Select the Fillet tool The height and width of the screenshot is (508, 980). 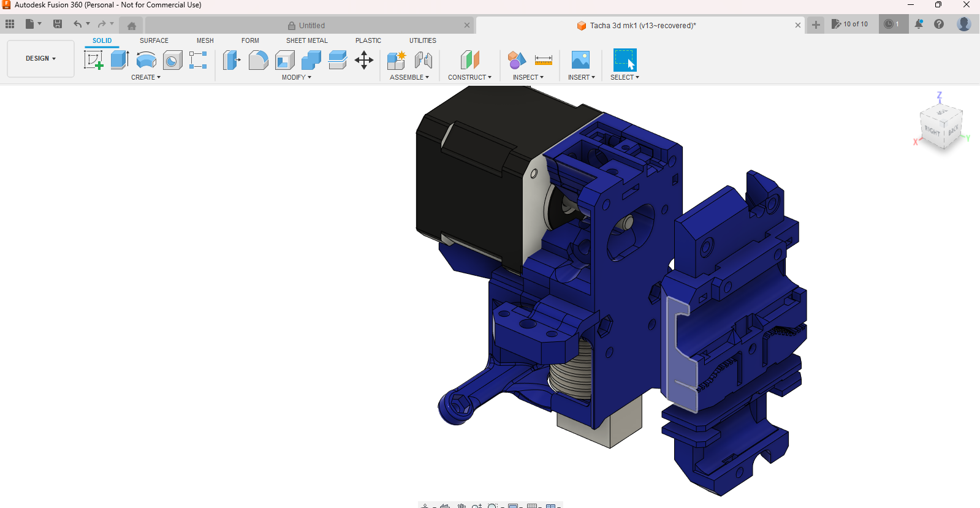[259, 60]
